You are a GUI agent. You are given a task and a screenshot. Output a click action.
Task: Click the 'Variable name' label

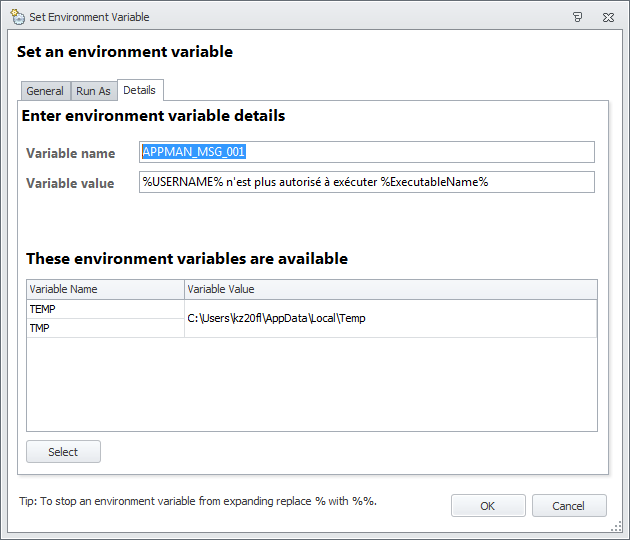click(71, 153)
